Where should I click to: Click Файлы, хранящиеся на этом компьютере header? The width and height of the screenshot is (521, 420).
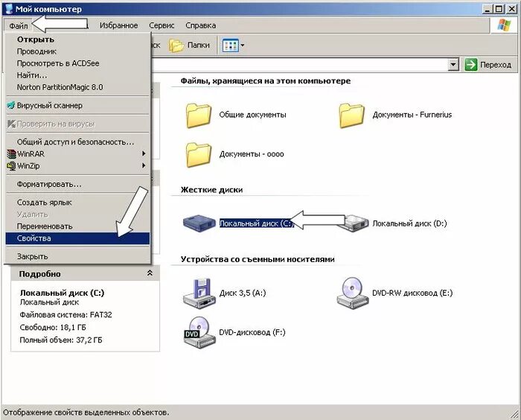click(x=266, y=81)
